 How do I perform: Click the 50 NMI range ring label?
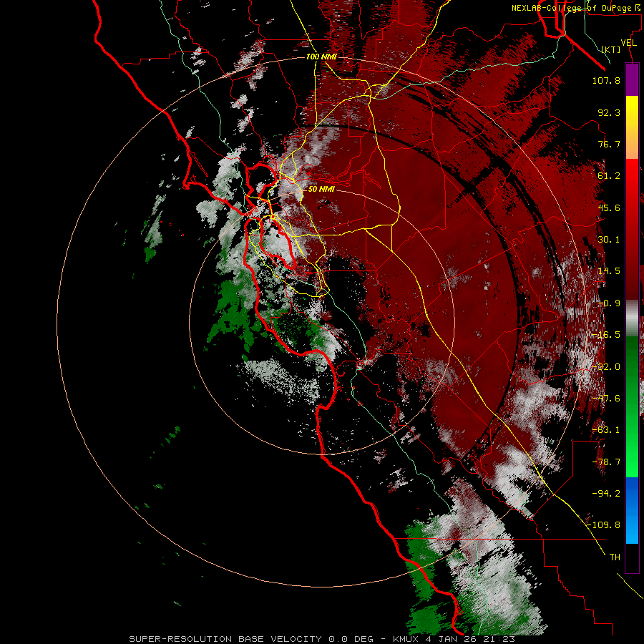point(321,189)
